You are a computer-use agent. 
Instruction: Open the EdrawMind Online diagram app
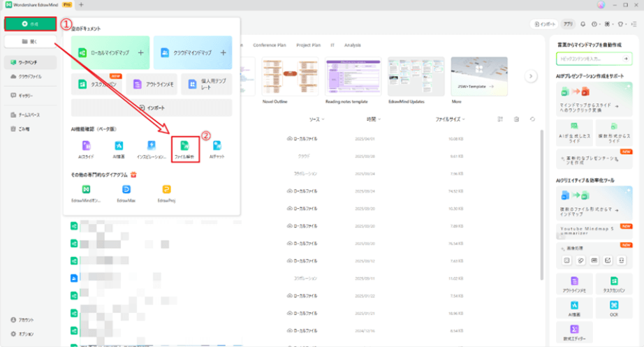coord(86,193)
